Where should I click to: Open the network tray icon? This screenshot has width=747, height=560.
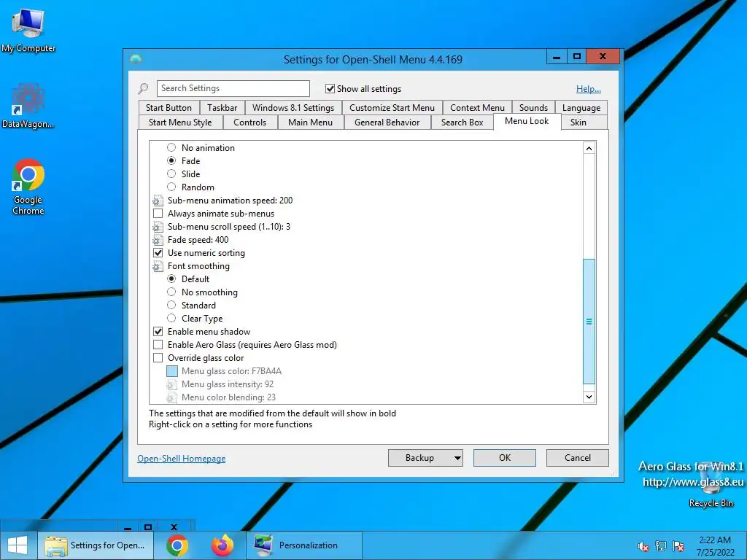coord(661,546)
